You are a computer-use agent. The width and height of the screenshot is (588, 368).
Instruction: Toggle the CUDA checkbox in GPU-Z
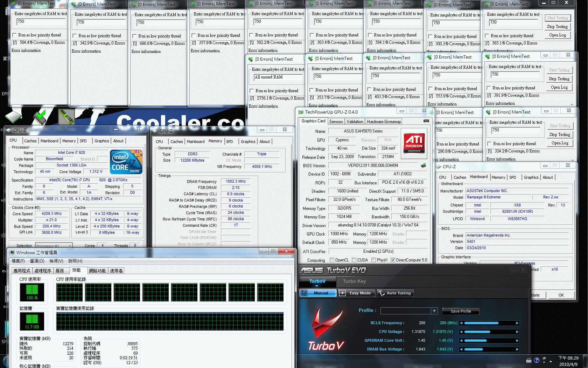point(354,260)
